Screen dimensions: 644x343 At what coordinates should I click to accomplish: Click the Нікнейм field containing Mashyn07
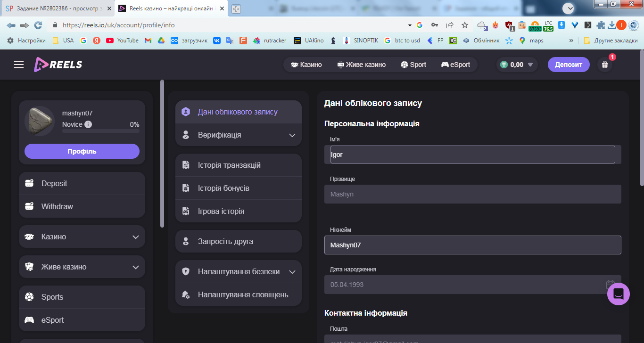tap(473, 245)
